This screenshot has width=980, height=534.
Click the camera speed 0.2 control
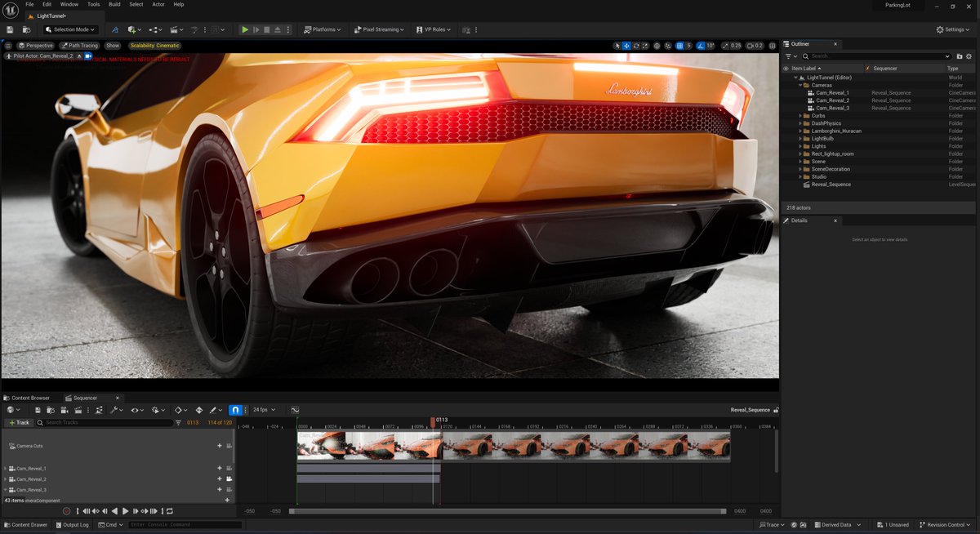tap(755, 46)
